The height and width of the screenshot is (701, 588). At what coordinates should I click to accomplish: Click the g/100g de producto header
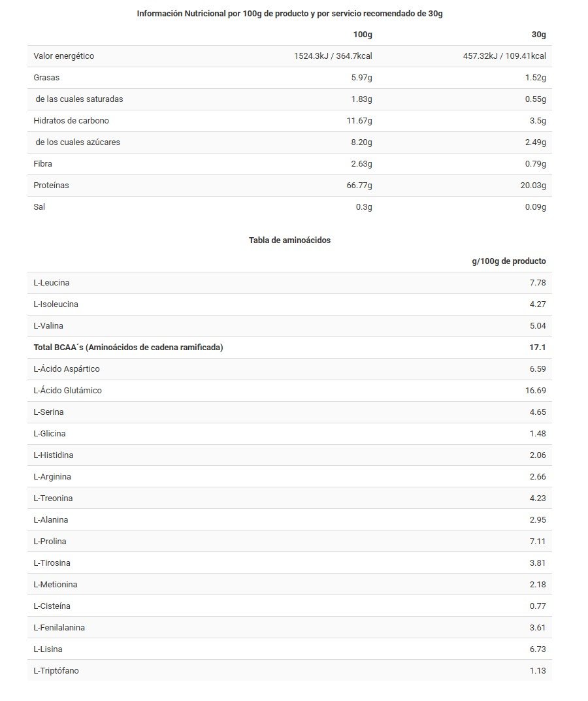[509, 261]
